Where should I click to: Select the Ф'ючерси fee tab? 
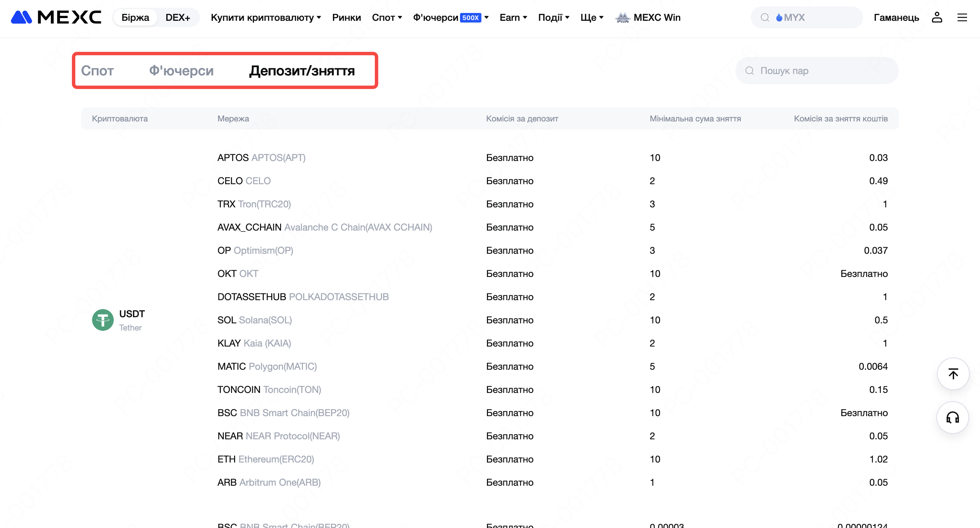click(181, 71)
